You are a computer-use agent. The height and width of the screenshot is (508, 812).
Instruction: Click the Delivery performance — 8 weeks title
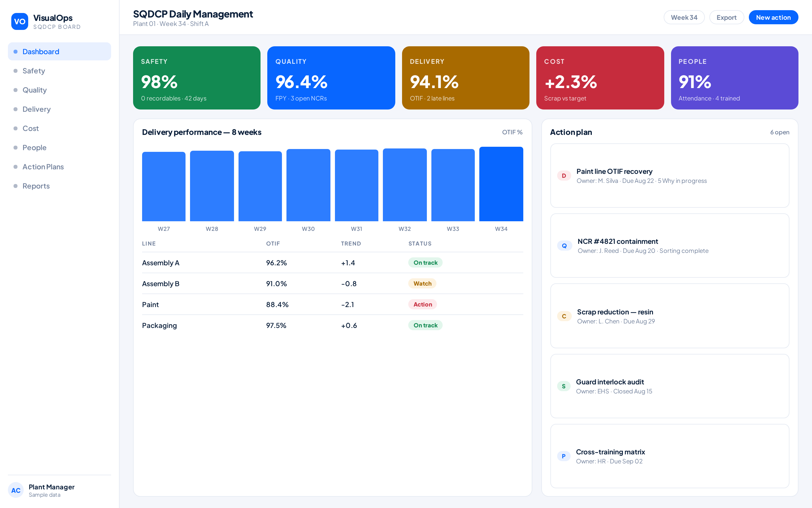pos(202,132)
